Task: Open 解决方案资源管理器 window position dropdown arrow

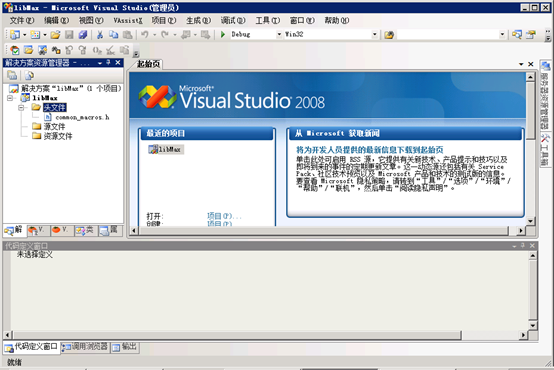Action: pos(100,63)
